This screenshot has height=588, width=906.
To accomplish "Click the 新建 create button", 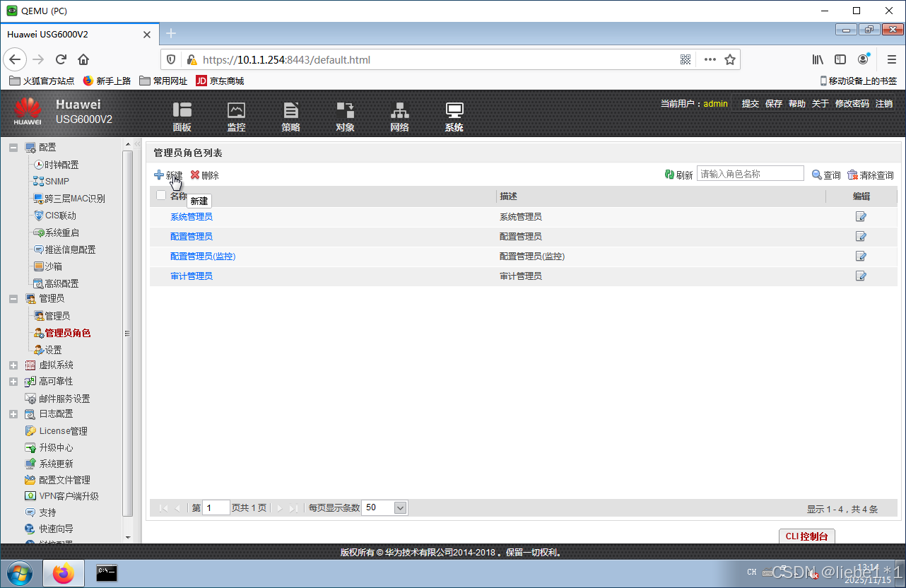I will click(168, 175).
